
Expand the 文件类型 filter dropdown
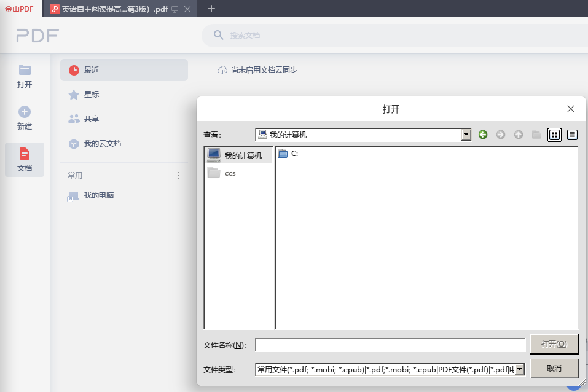point(520,369)
